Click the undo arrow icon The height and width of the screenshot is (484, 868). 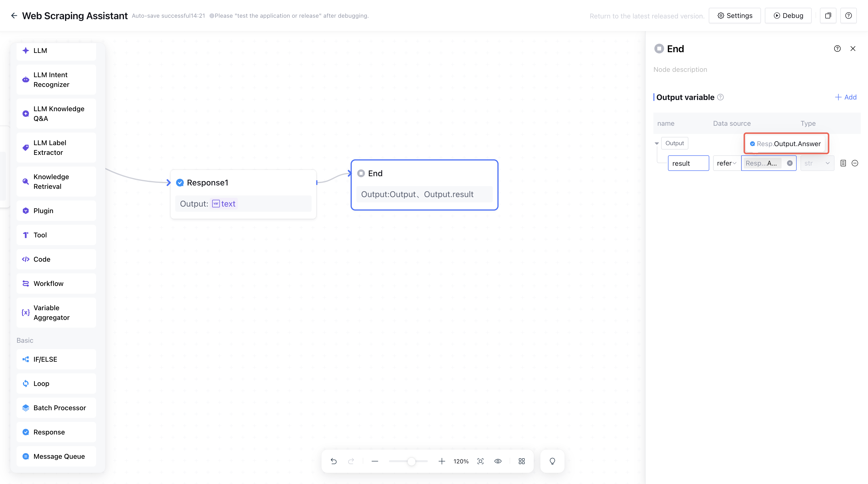[x=334, y=461]
